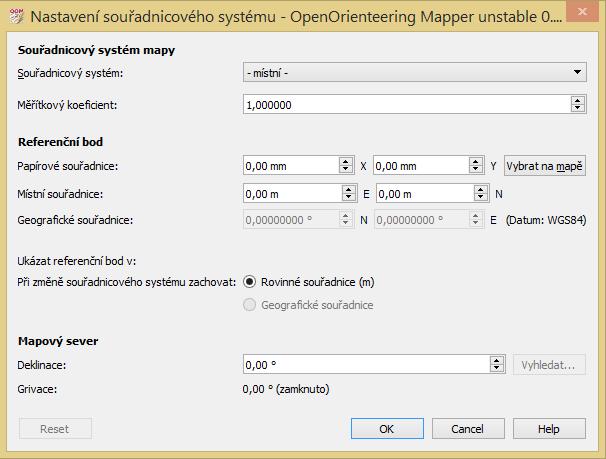This screenshot has width=606, height=459.
Task: Click the Grivace value 0,00 ° (zamknuto)
Action: [x=286, y=389]
